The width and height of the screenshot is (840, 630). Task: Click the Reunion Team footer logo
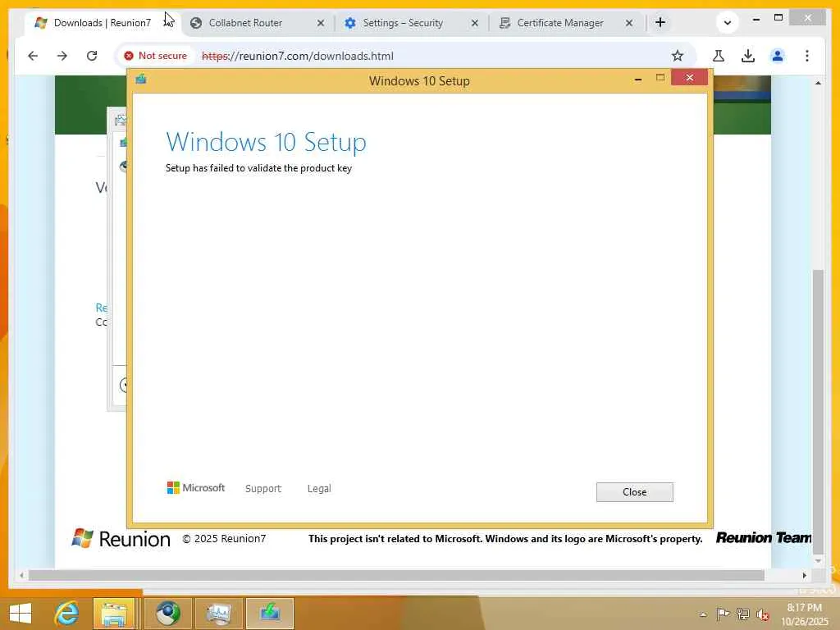tap(764, 537)
